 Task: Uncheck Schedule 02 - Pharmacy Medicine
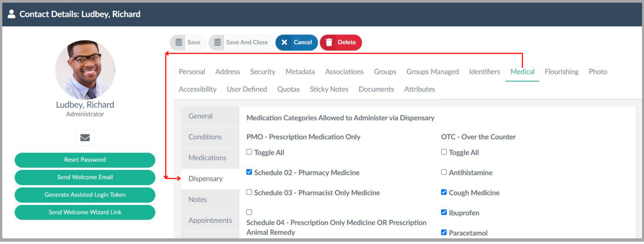[249, 172]
